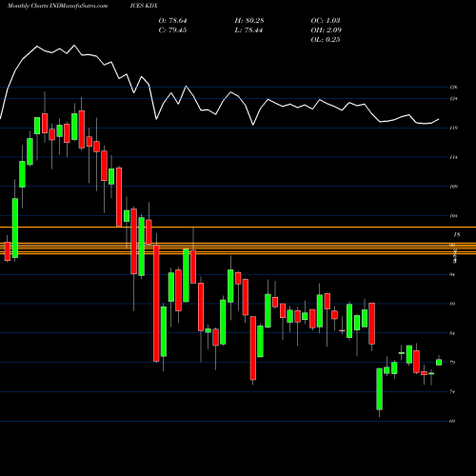Screen dimensions: 476x476
Task: Click the 69 price axis label
Action: pyautogui.click(x=452, y=421)
